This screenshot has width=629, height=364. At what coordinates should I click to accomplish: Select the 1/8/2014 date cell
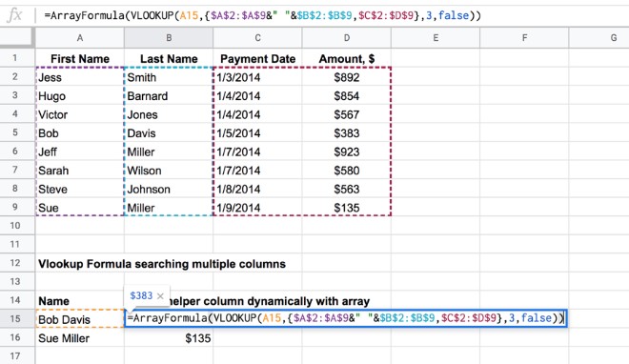[257, 189]
